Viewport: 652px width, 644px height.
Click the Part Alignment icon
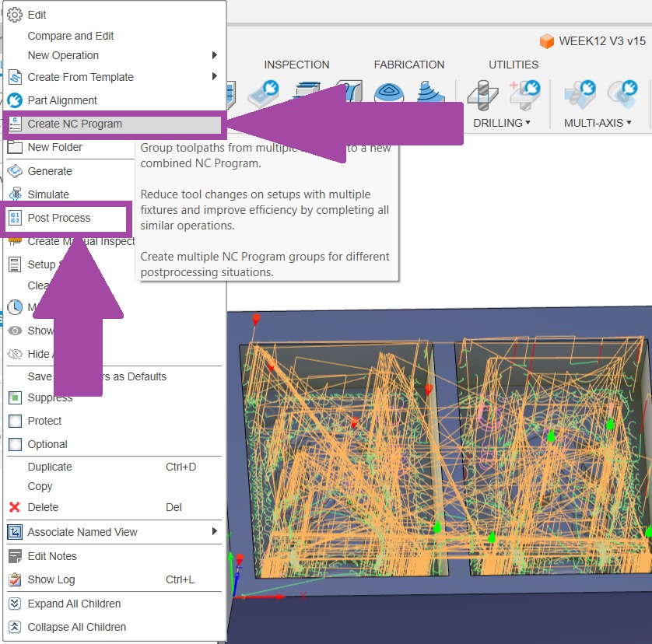(15, 100)
